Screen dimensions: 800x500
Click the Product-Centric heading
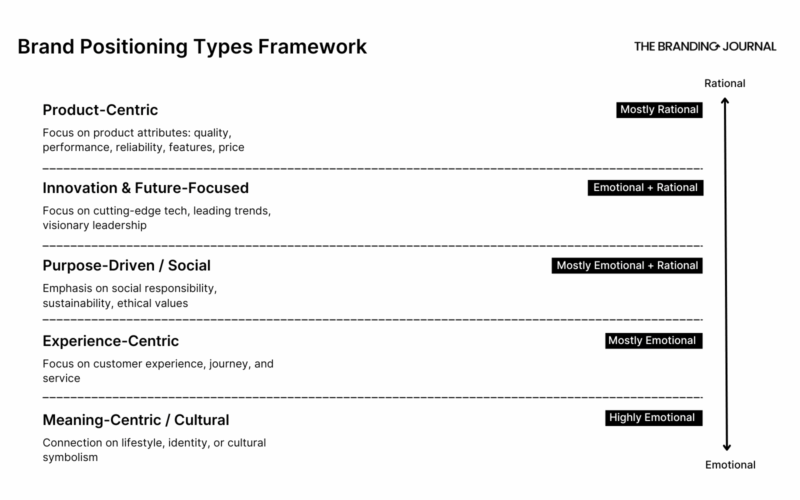(100, 110)
